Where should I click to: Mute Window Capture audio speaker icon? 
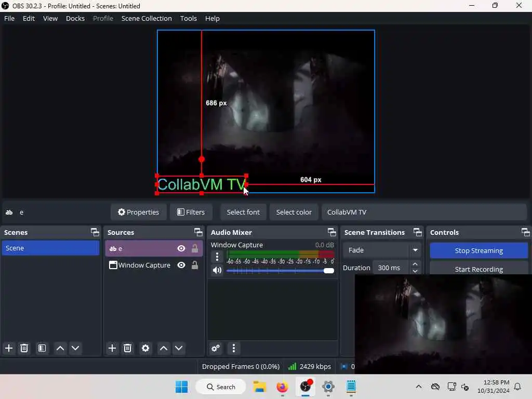217,270
